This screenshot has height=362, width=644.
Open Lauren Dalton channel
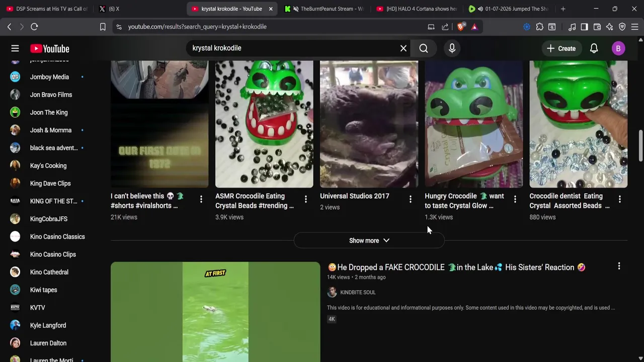(49, 343)
